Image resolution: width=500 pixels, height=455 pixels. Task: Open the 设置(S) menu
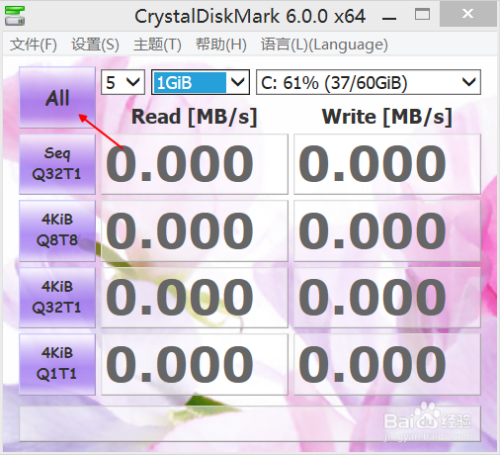point(95,44)
